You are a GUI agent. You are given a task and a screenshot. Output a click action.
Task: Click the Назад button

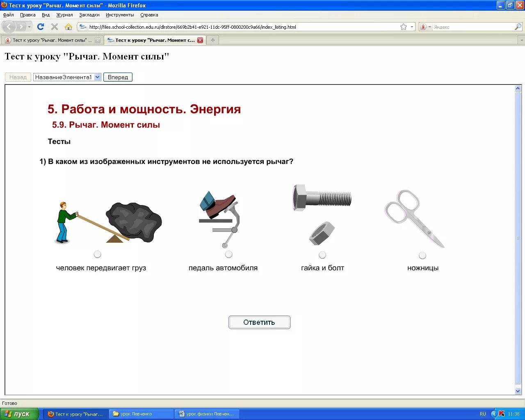[x=18, y=77]
